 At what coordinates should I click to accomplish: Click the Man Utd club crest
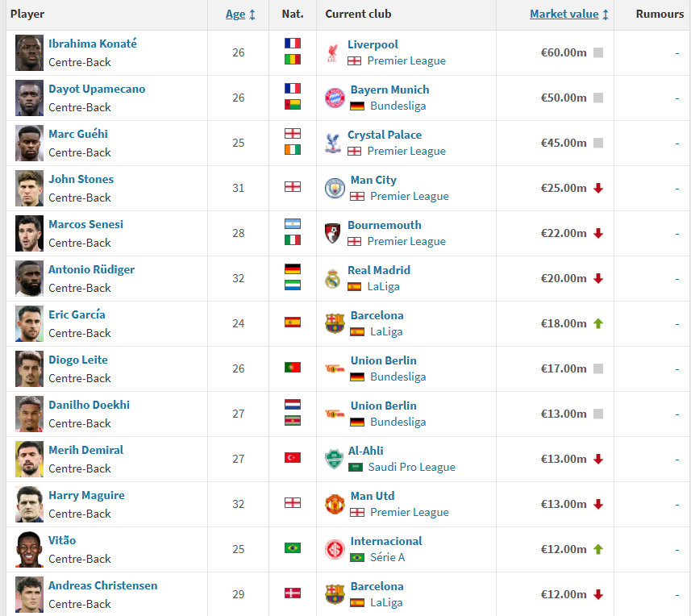pyautogui.click(x=334, y=505)
